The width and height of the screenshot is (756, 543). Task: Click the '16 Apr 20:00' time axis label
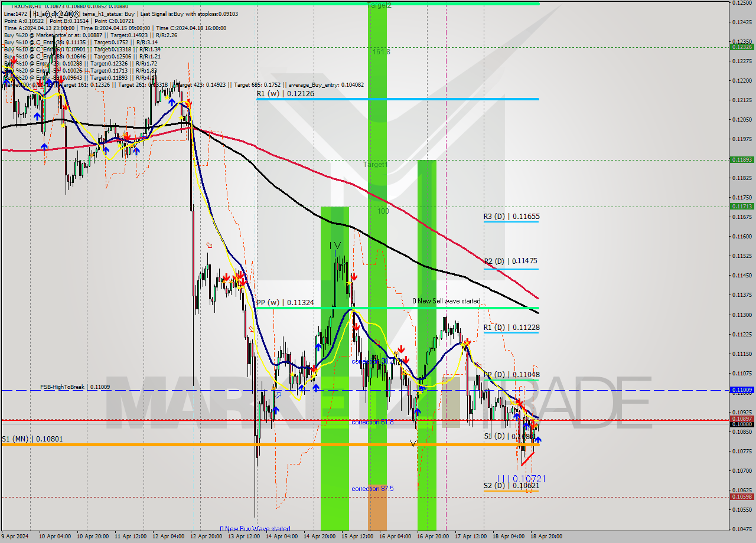point(433,537)
